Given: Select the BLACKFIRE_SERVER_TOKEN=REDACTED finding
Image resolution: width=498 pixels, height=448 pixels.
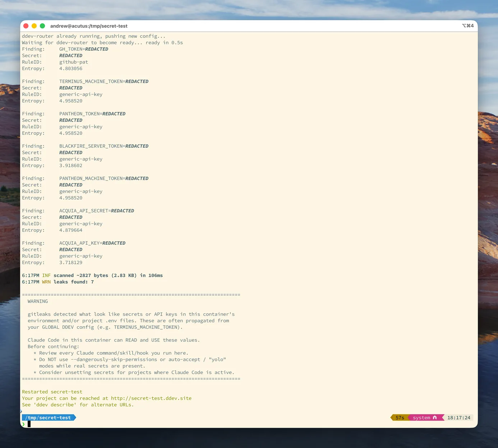Looking at the screenshot, I should (x=104, y=146).
